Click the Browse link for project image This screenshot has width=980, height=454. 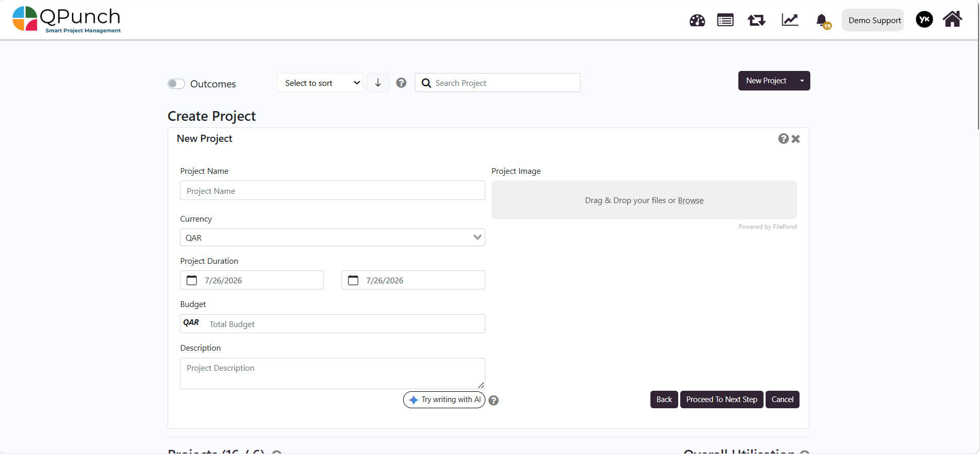click(691, 201)
